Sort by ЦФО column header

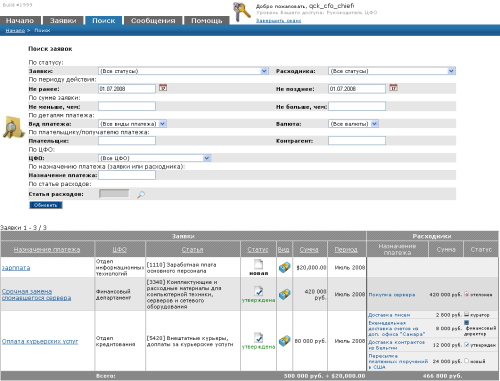120,250
